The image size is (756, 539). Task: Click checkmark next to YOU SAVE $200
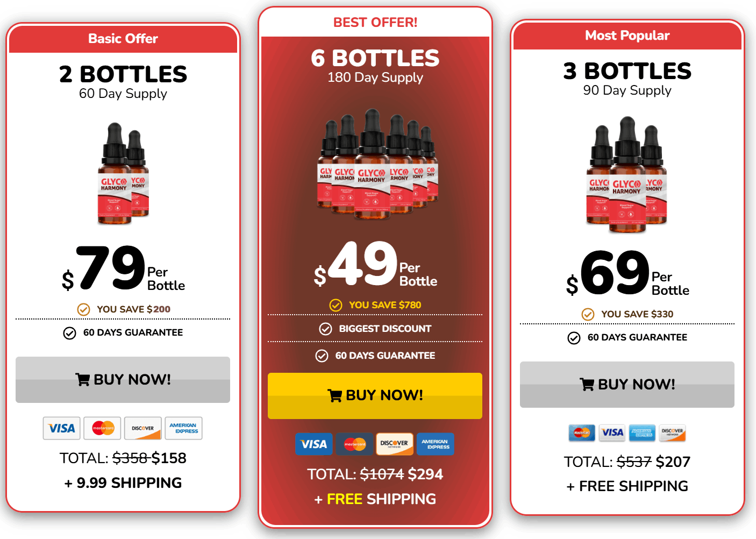pyautogui.click(x=83, y=309)
